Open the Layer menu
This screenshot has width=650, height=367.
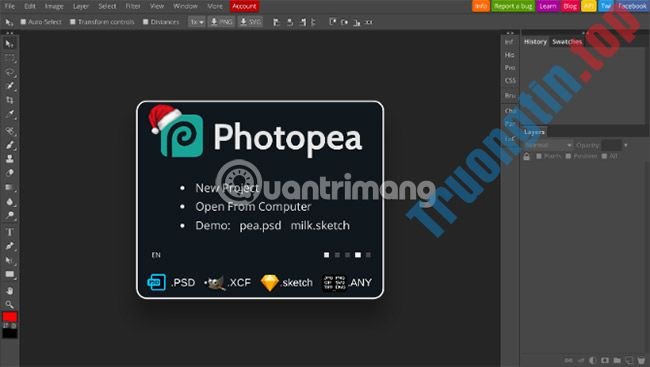coord(80,6)
